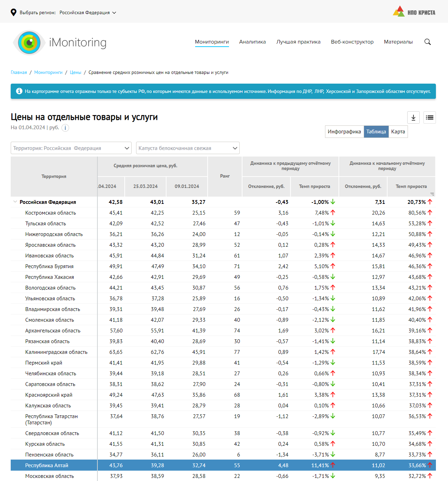
Task: Open the Лучшая практика menu item
Action: click(298, 42)
